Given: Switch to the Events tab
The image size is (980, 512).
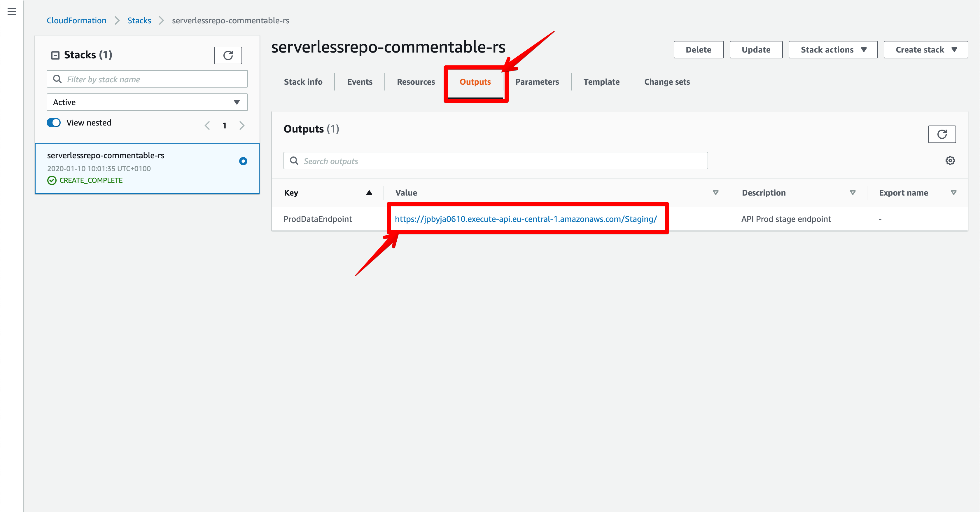Looking at the screenshot, I should (360, 82).
